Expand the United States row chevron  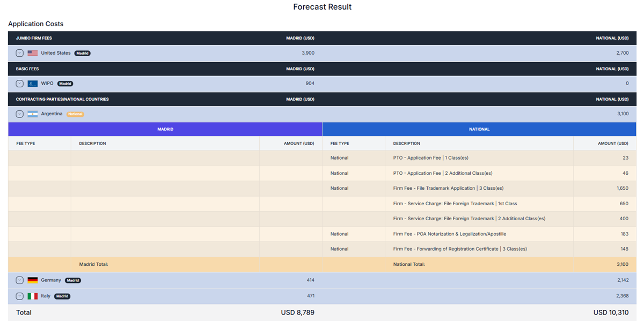(x=19, y=53)
